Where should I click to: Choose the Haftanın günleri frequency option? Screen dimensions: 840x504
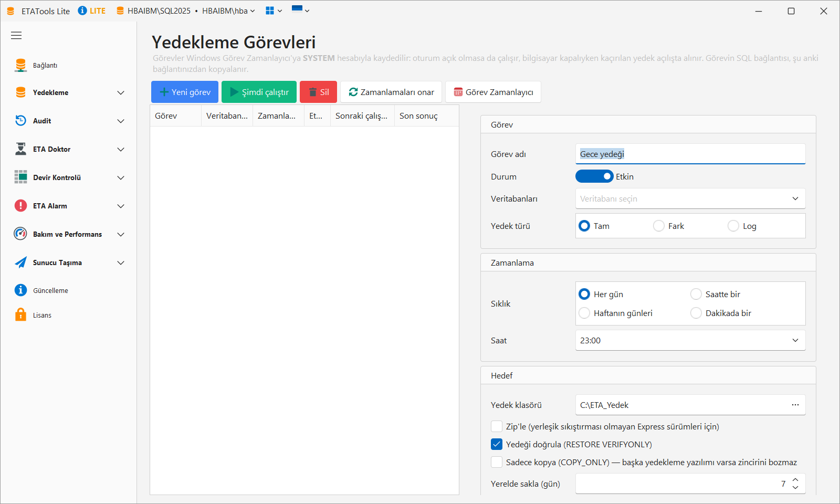coord(584,313)
